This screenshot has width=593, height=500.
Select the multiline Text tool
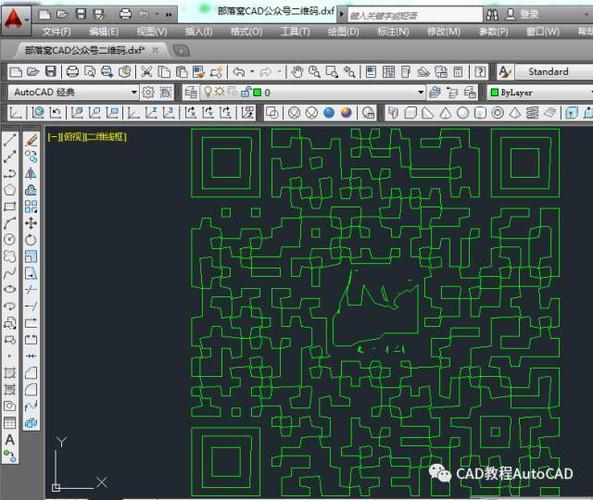click(10, 439)
